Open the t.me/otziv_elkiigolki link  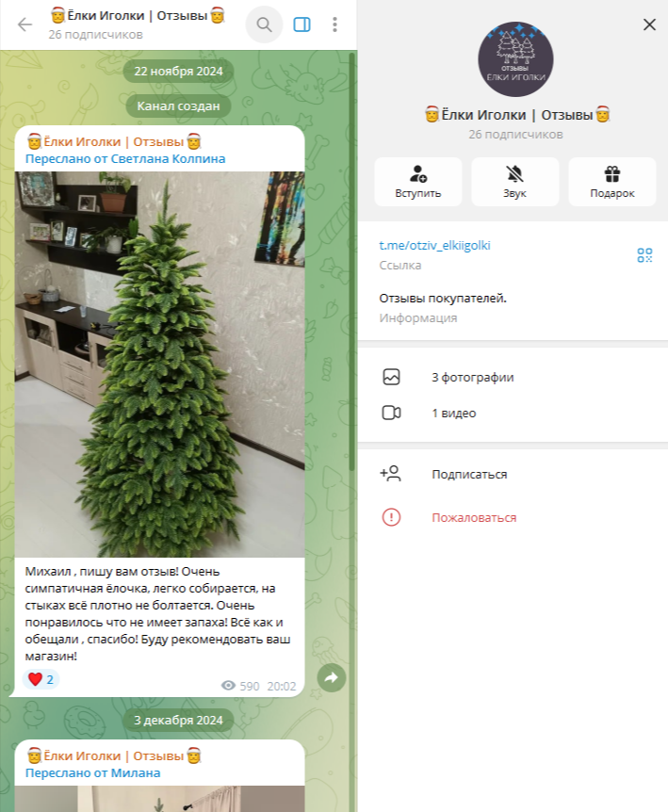434,246
